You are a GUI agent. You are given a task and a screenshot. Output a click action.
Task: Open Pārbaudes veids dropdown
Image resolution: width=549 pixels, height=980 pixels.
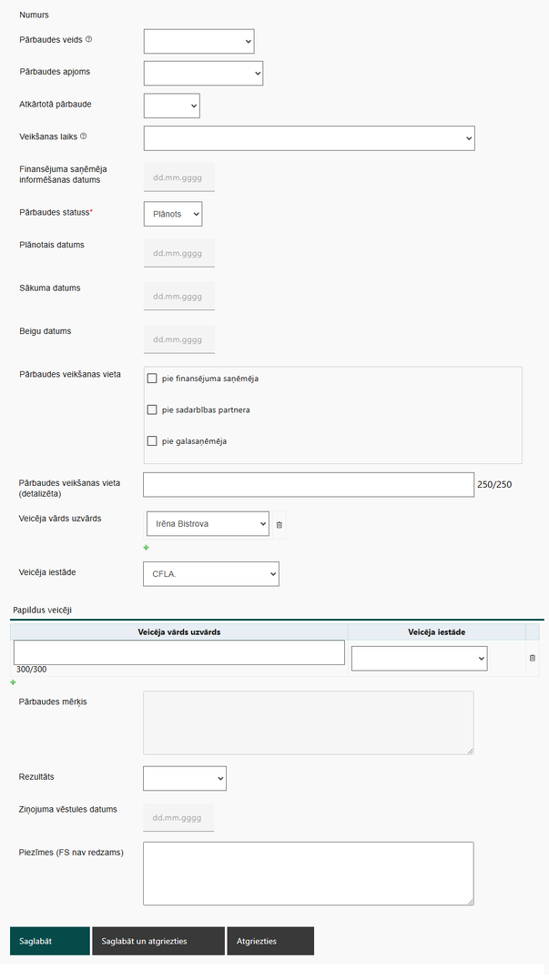tap(198, 41)
